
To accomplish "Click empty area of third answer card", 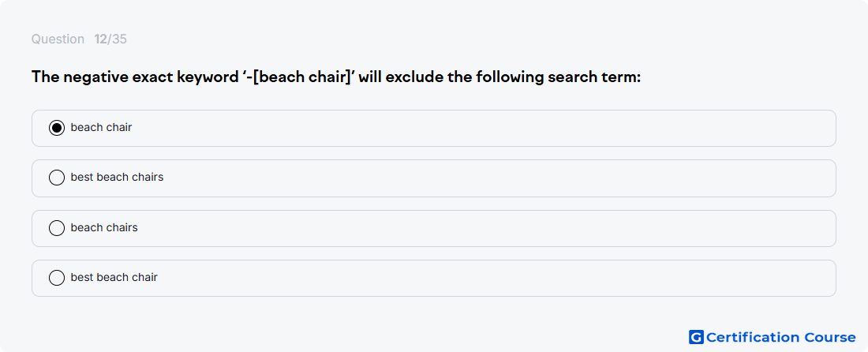I will point(473,228).
